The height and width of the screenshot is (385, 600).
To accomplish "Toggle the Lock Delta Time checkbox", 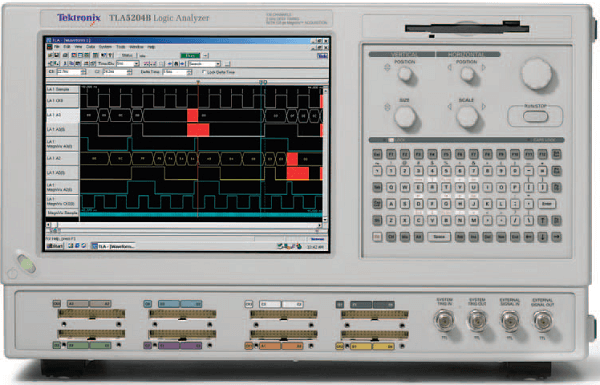I will coord(204,72).
